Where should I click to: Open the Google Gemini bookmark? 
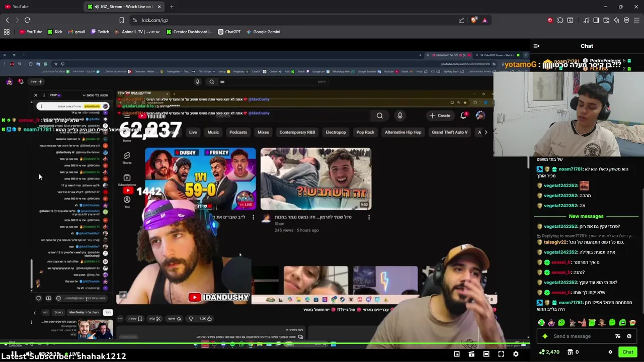[x=263, y=32]
